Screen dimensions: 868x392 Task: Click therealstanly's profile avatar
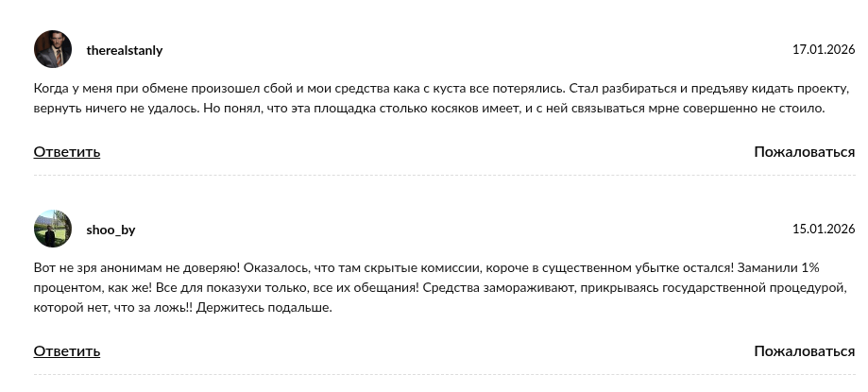point(53,49)
